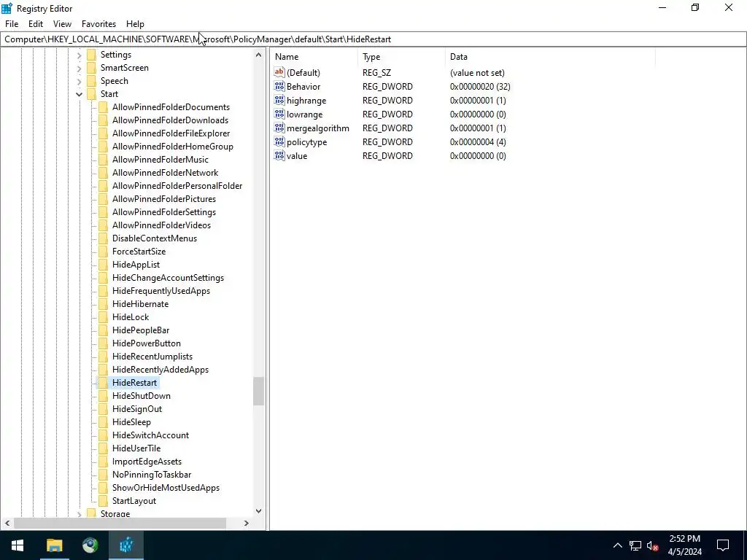This screenshot has width=747, height=560.
Task: Select the AllowPinnedFolderPersonalFolder key
Action: click(x=177, y=186)
